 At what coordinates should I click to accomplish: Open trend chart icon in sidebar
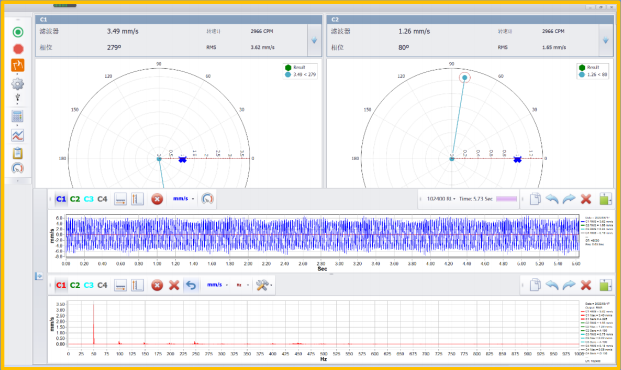click(x=17, y=135)
